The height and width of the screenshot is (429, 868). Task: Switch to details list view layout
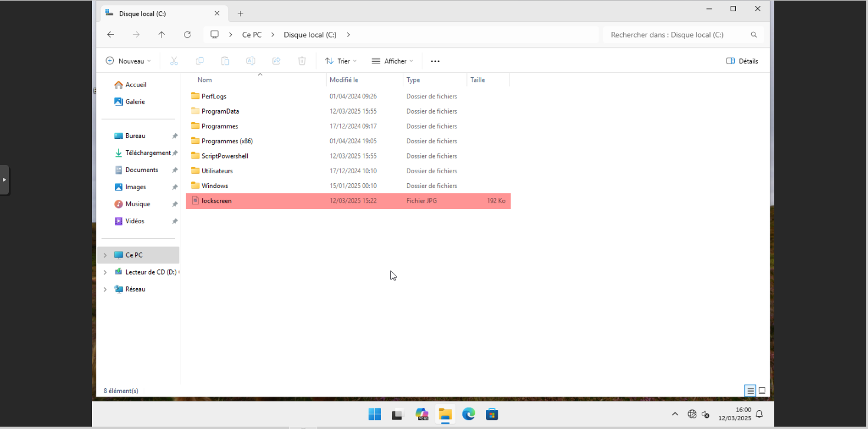750,391
